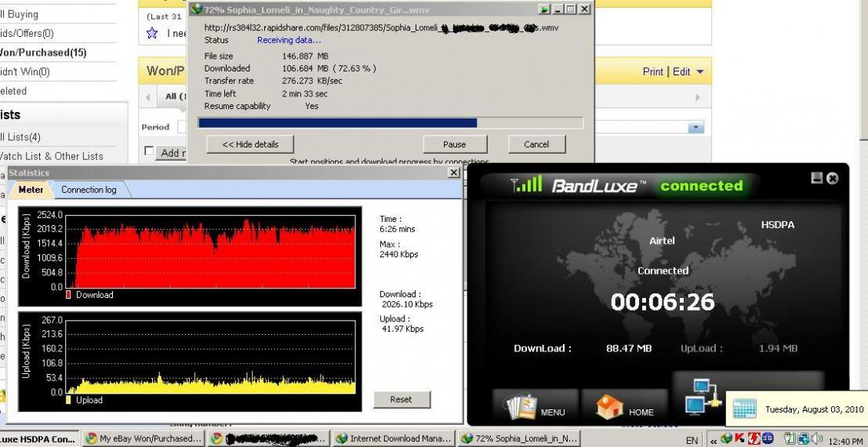Click the Print link on eBay
This screenshot has width=868, height=447.
coord(652,71)
